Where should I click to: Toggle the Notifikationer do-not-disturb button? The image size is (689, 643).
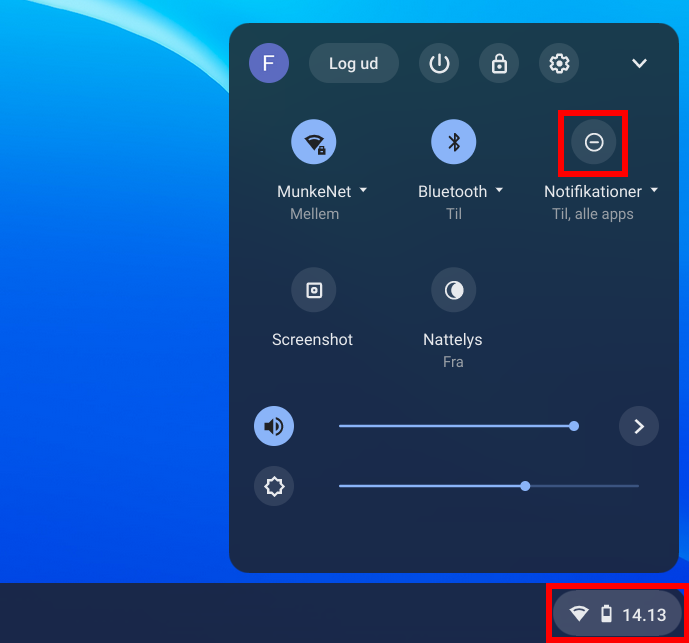[x=593, y=142]
